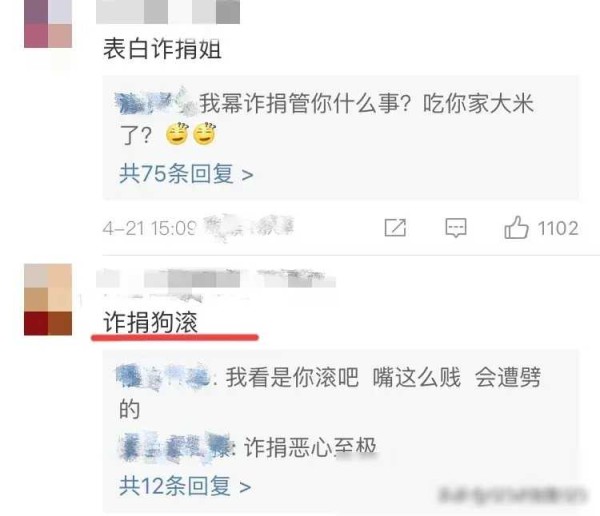Image resolution: width=600 pixels, height=516 pixels.
Task: Open the comment reply bubble icon
Action: coord(456,228)
